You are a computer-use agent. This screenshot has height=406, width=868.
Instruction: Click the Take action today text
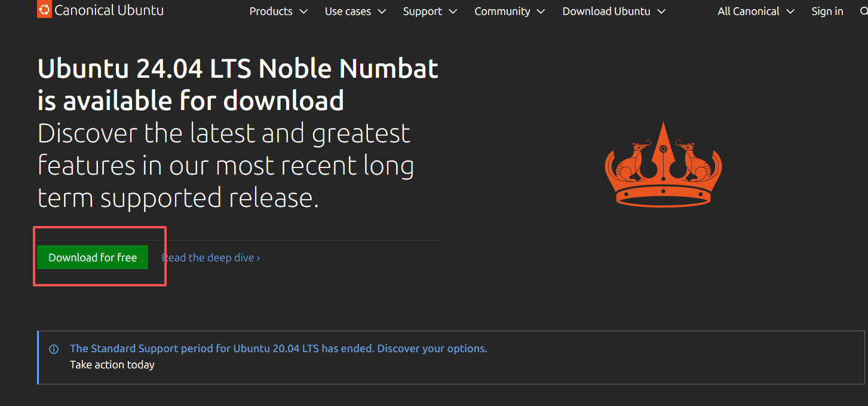pyautogui.click(x=112, y=365)
